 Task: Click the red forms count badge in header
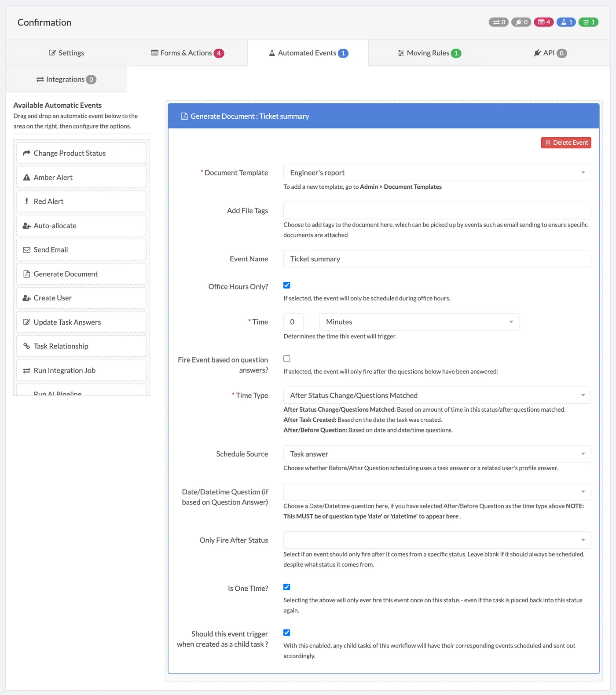(544, 22)
